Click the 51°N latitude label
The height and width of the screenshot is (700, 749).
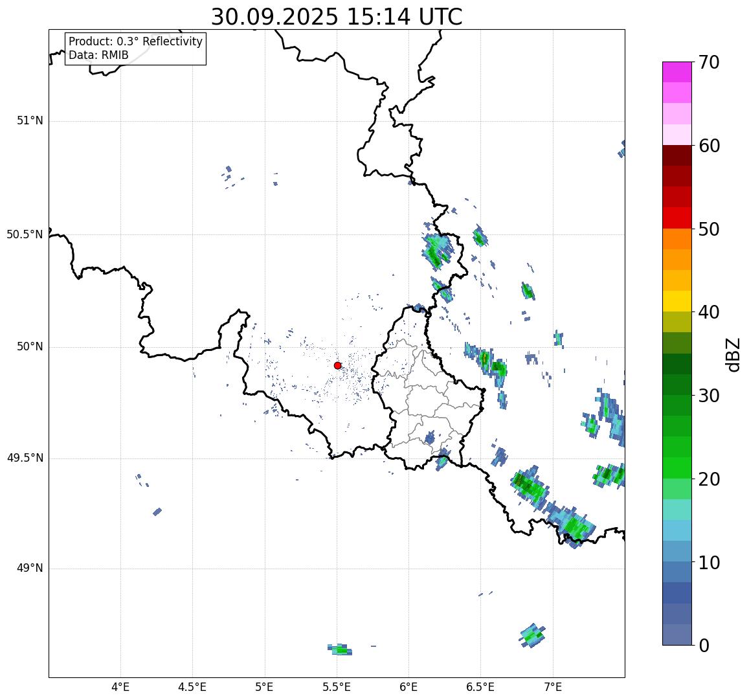click(30, 121)
